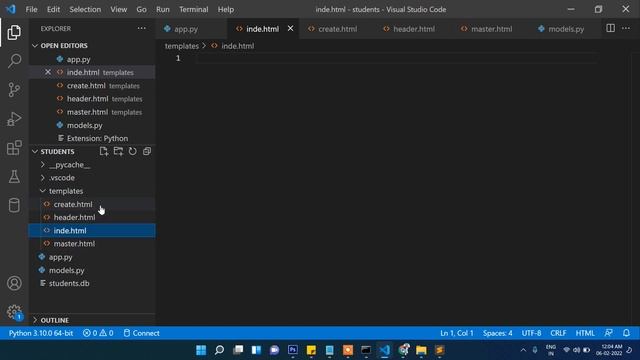This screenshot has height=360, width=640.
Task: Click the templates breadcrumb segment
Action: (182, 46)
